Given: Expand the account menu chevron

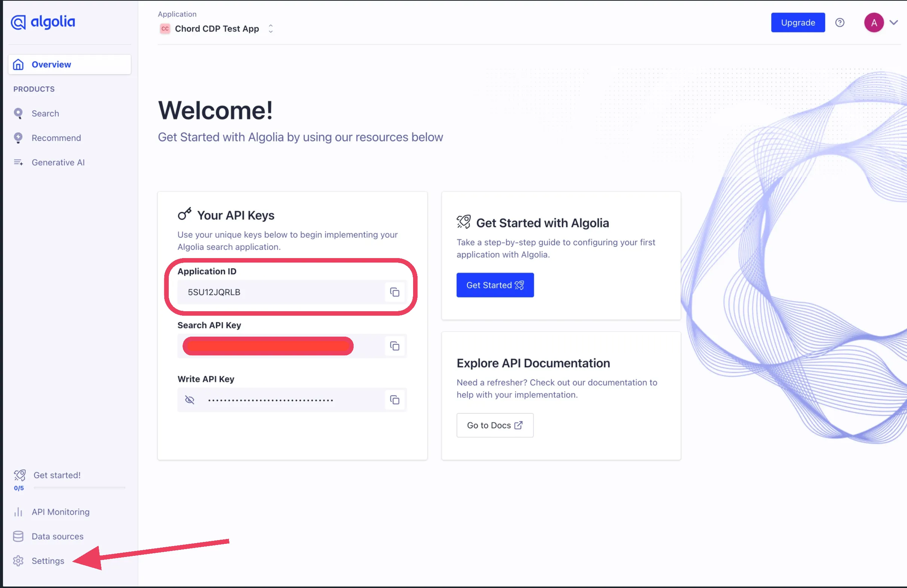Looking at the screenshot, I should coord(894,22).
